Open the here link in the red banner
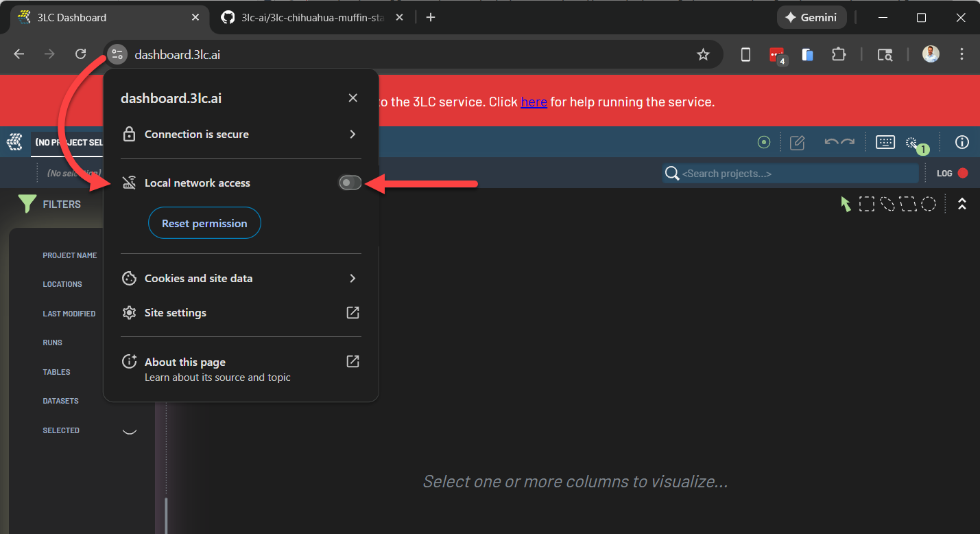The image size is (980, 534). point(534,101)
